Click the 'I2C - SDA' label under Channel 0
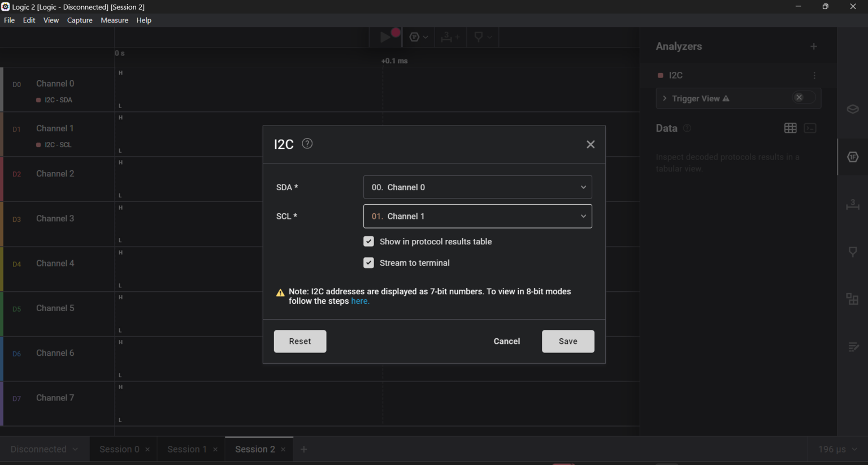The width and height of the screenshot is (868, 465). pyautogui.click(x=59, y=100)
